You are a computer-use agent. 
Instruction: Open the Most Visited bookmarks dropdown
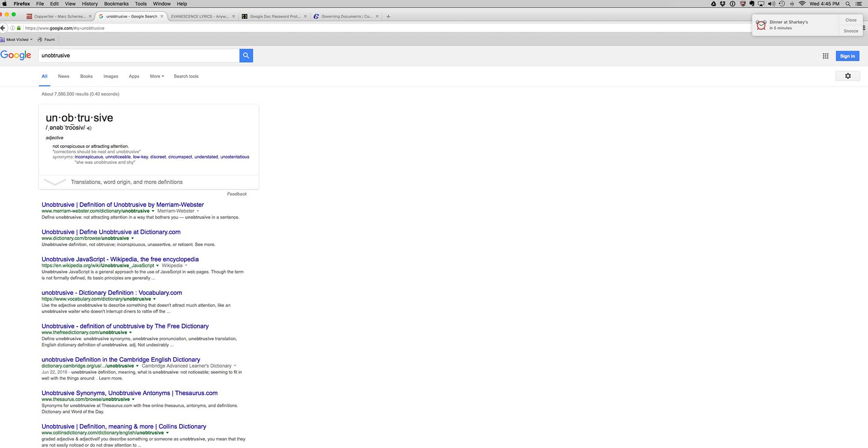coord(17,40)
